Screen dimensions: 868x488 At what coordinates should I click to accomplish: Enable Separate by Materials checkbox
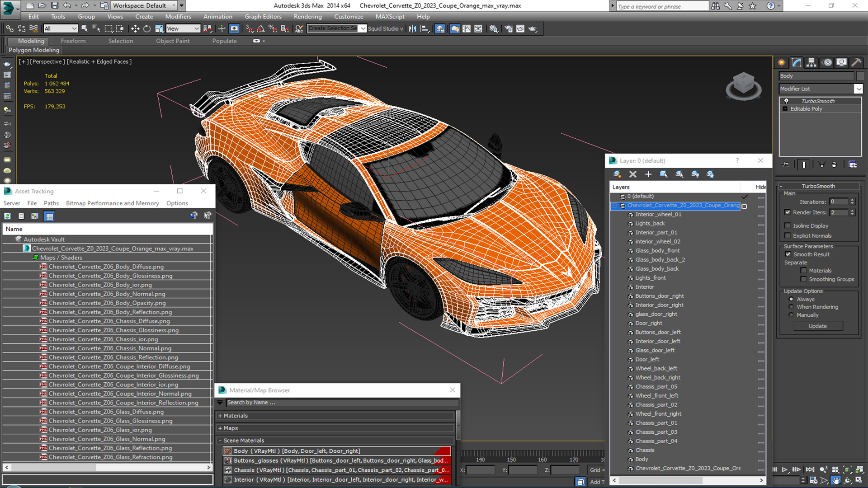[x=803, y=271]
